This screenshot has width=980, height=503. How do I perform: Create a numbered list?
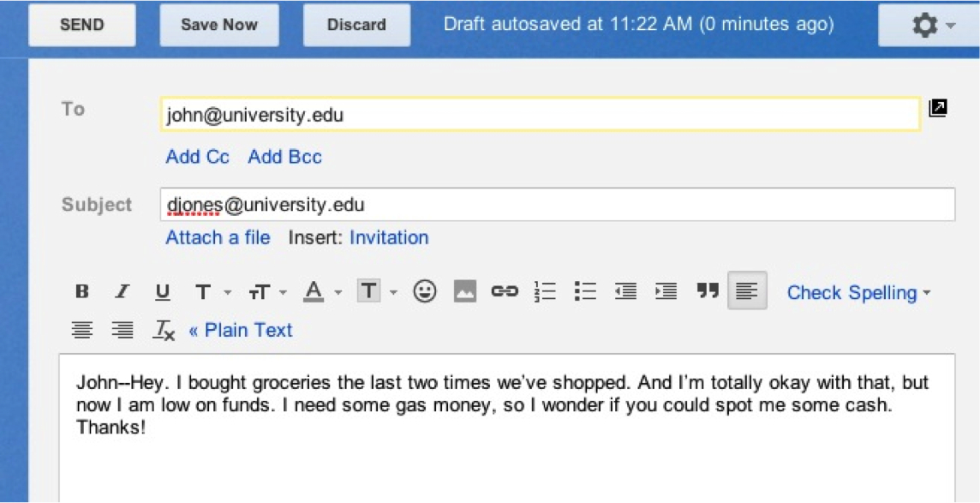(x=544, y=291)
